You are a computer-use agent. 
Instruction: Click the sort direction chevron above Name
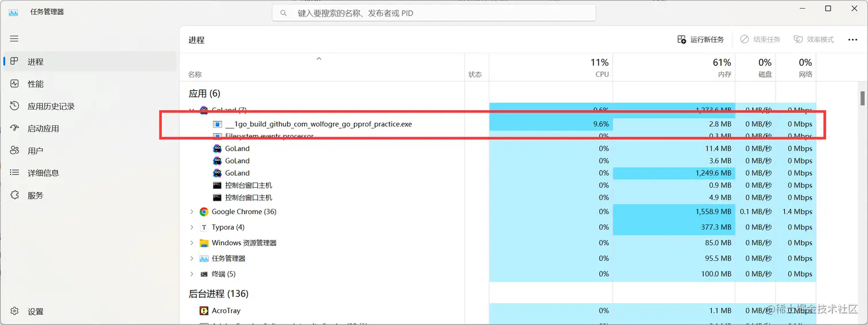point(319,59)
